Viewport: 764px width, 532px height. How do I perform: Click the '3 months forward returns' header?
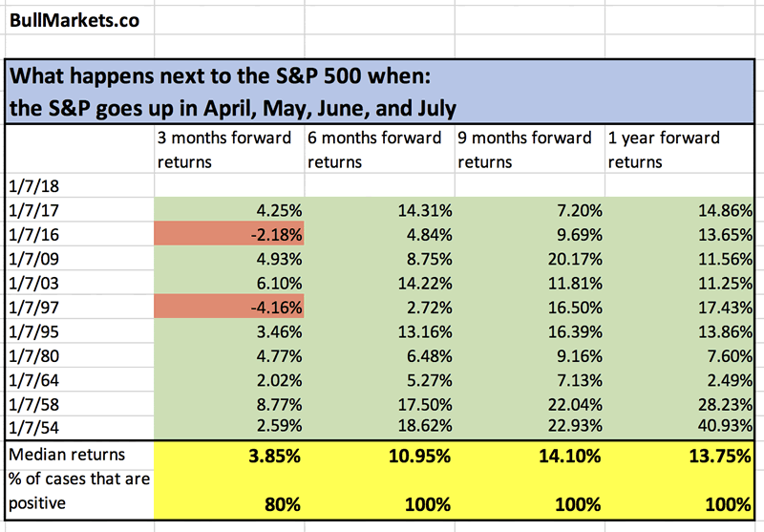point(229,150)
